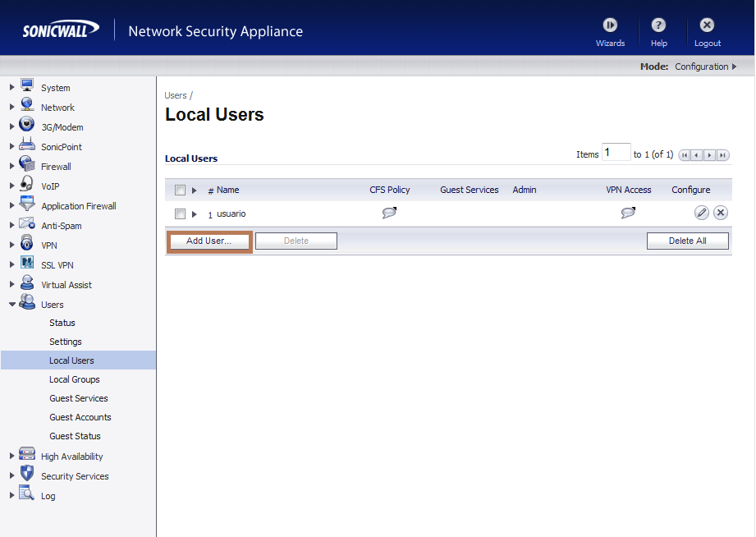Click the Firewall icon in sidebar
The image size is (756, 537).
click(x=27, y=163)
